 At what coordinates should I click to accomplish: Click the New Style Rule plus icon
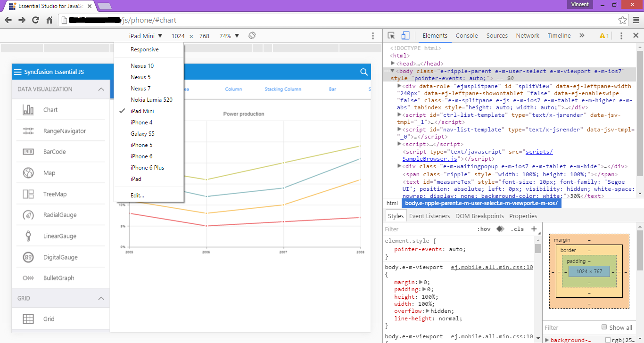tap(534, 229)
